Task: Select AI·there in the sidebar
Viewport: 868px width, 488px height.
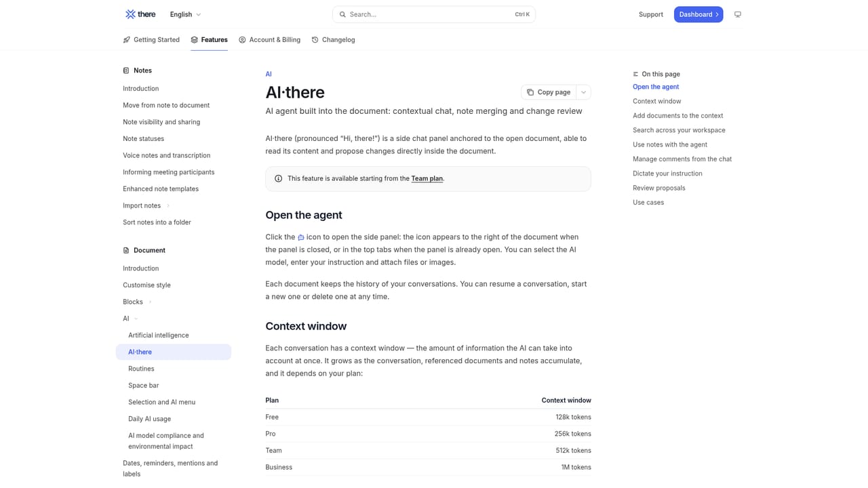Action: [174, 352]
